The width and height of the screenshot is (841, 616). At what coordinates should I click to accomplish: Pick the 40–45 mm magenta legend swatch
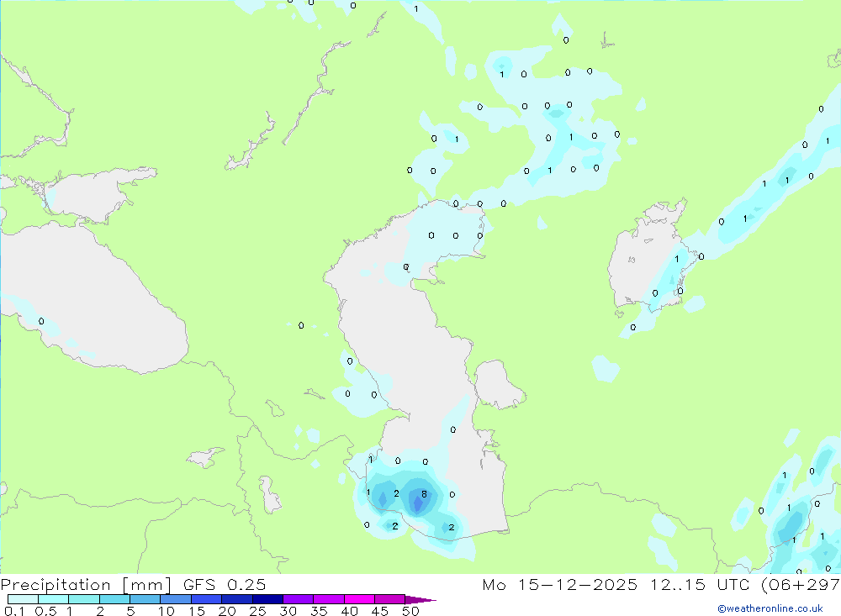point(359,599)
